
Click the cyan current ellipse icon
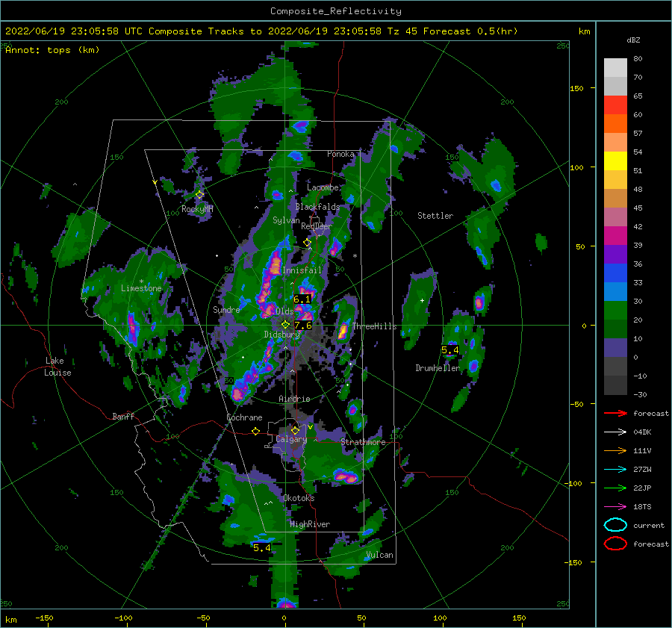tap(615, 525)
